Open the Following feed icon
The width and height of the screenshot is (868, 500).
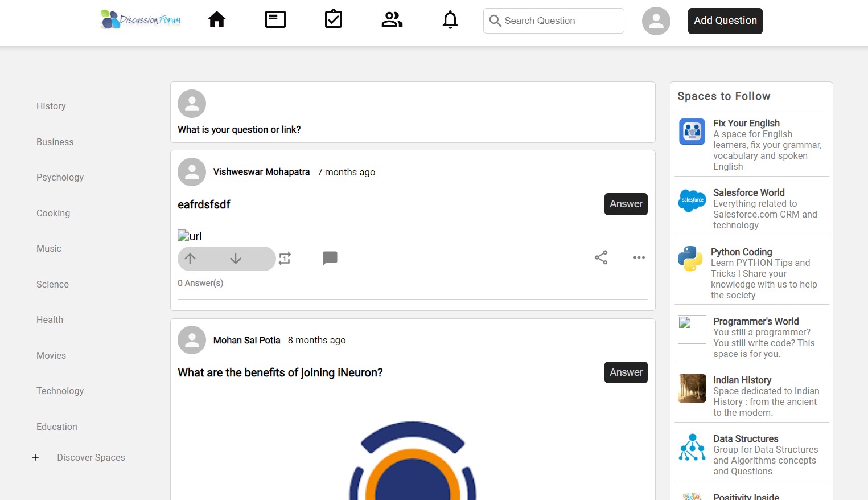click(275, 20)
